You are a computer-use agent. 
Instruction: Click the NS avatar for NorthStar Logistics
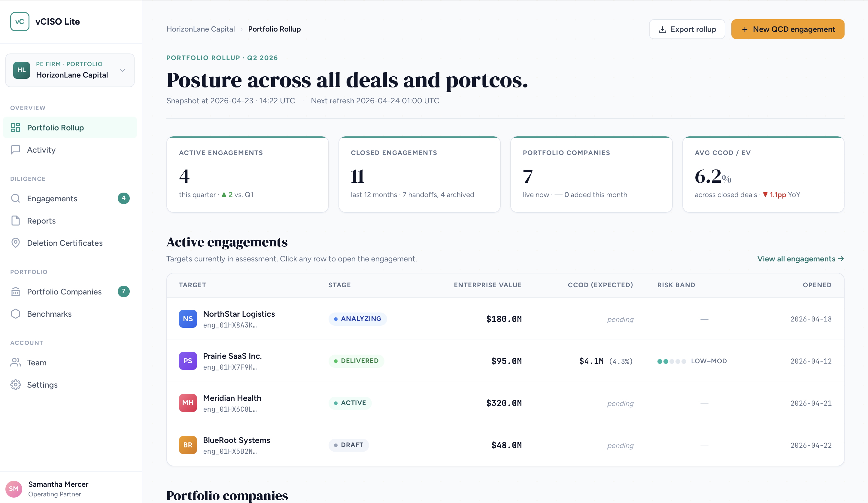[188, 319]
